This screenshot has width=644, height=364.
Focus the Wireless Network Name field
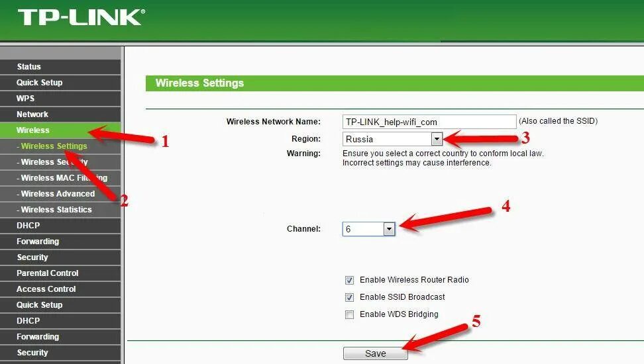[x=429, y=122]
